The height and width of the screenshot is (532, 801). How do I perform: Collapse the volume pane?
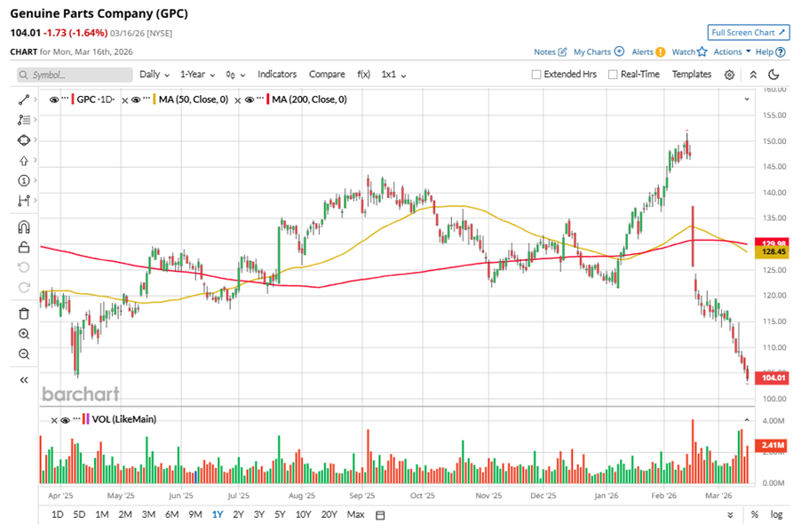(x=746, y=420)
